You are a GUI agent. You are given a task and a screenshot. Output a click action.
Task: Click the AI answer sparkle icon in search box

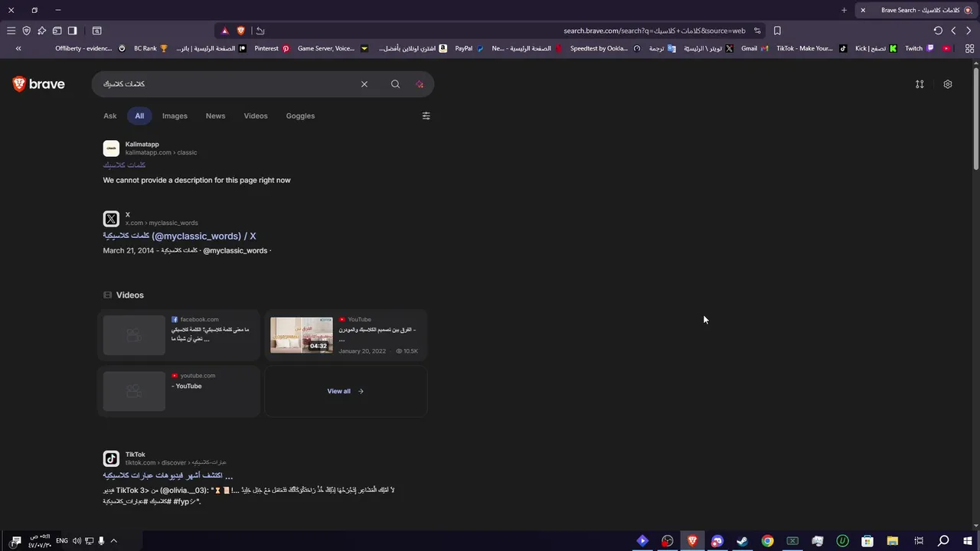(420, 84)
